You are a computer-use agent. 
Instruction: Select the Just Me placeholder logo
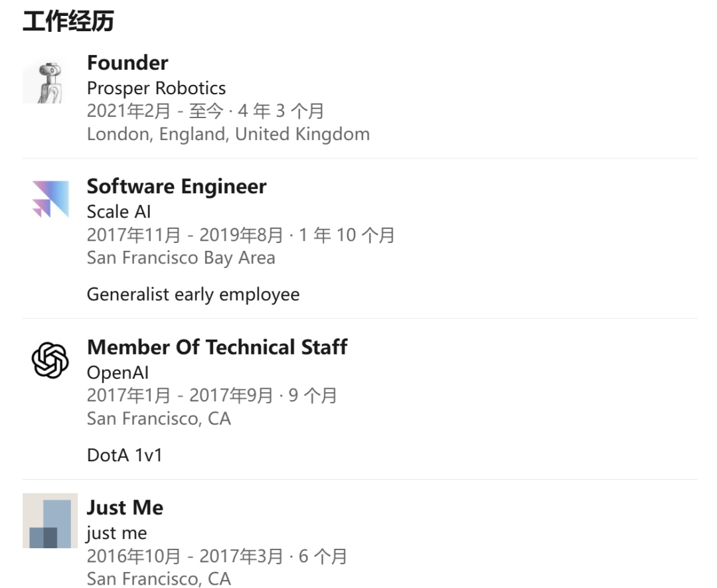coord(50,520)
